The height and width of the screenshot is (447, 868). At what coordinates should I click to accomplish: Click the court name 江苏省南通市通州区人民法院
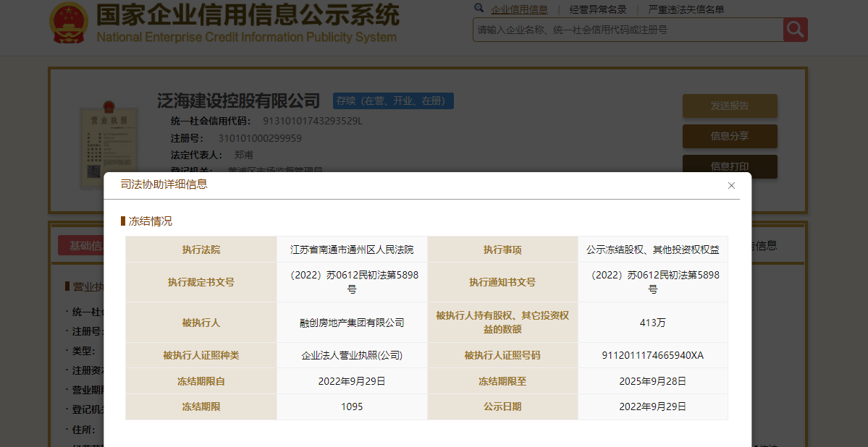352,250
